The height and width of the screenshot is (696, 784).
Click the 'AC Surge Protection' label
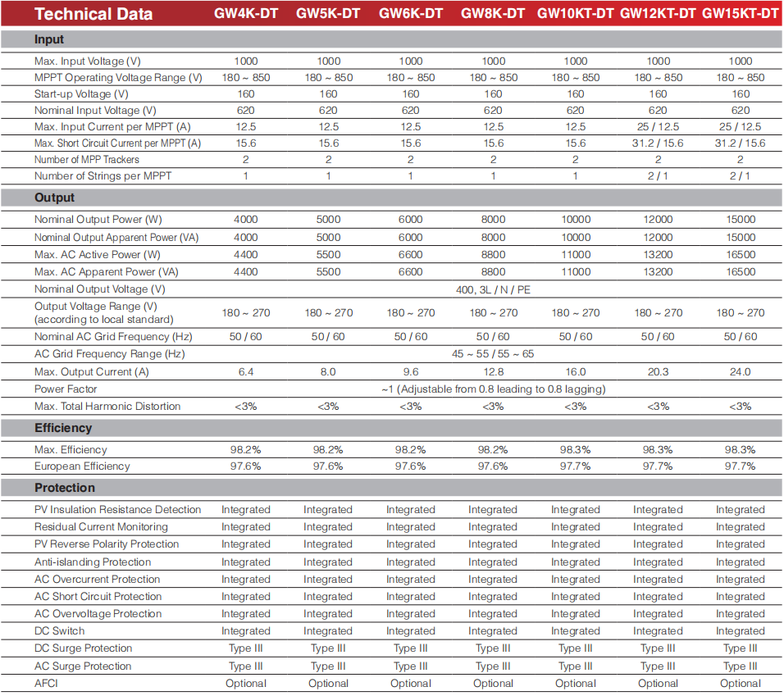(x=83, y=666)
